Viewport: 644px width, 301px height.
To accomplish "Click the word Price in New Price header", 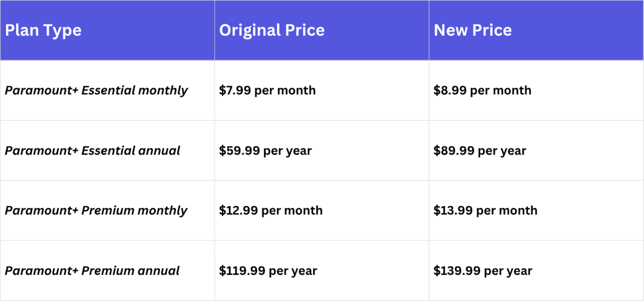I will [x=491, y=30].
